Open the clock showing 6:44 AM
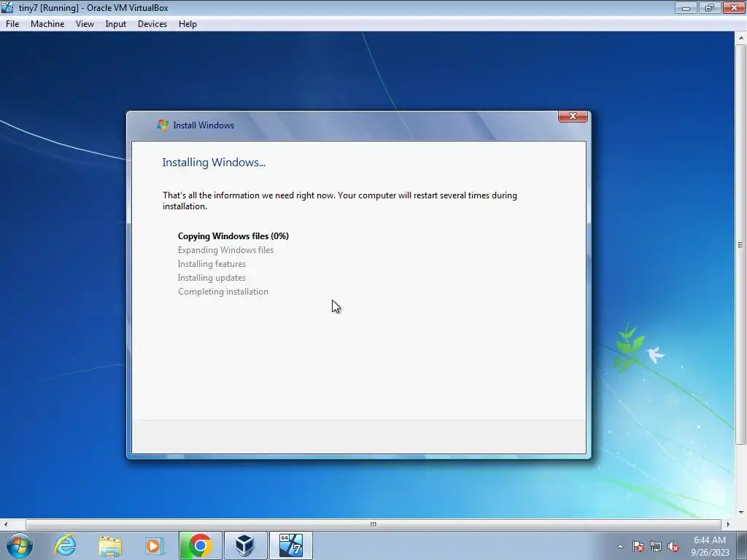 (709, 540)
